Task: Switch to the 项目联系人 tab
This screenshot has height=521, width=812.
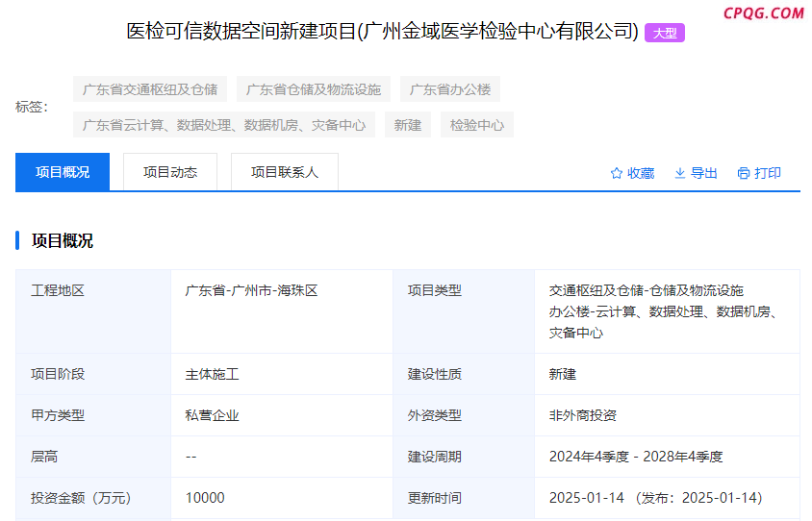Action: click(x=285, y=172)
